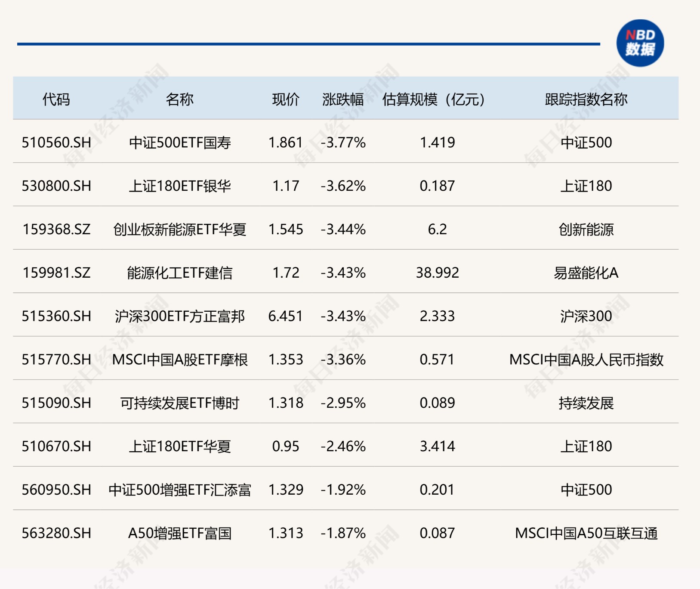700x589 pixels.
Task: Click the 名称 column header
Action: coord(180,99)
